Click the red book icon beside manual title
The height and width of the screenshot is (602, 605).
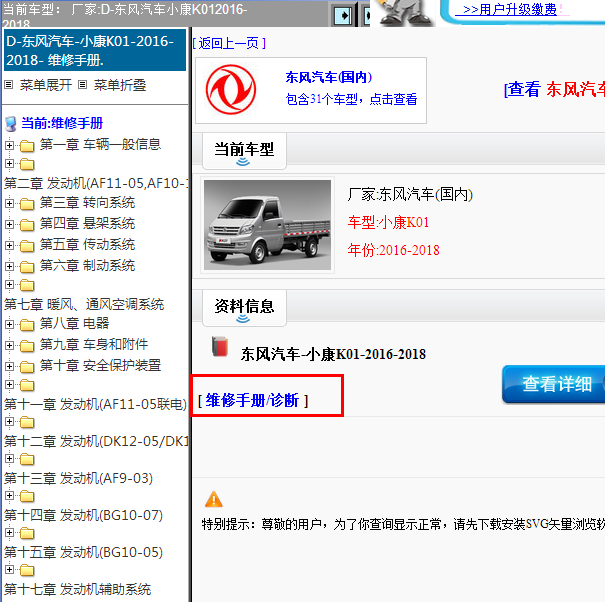220,346
